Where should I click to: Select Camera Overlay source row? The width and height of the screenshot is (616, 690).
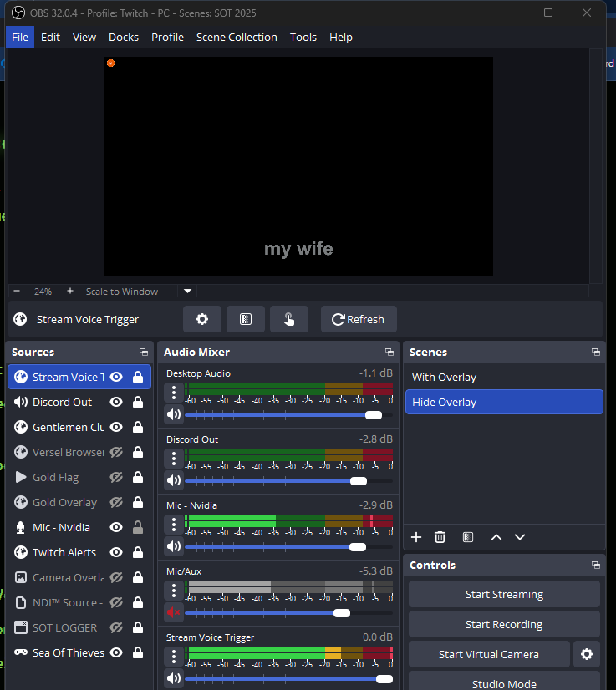79,578
